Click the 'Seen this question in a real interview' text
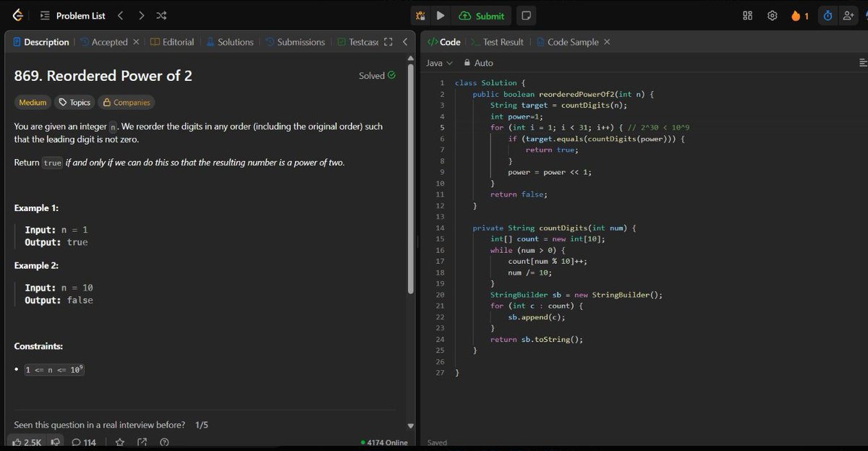Screen dimensions: 868x451 100,425
